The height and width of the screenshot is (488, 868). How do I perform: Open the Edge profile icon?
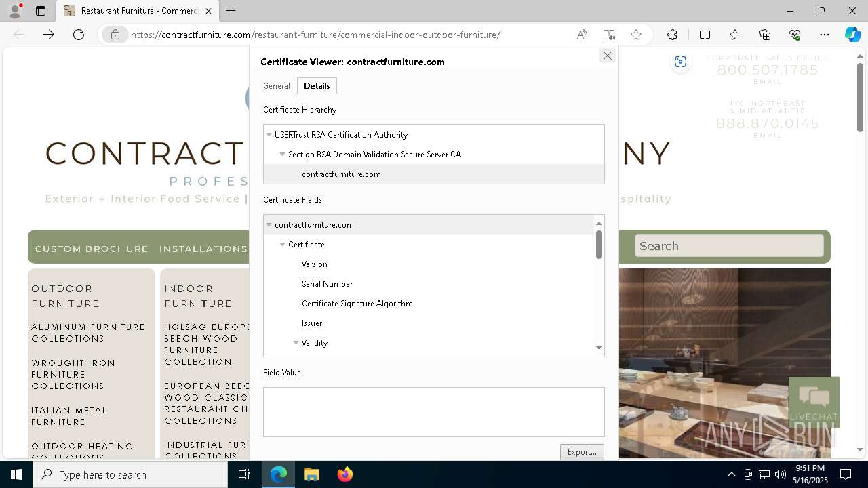16,10
